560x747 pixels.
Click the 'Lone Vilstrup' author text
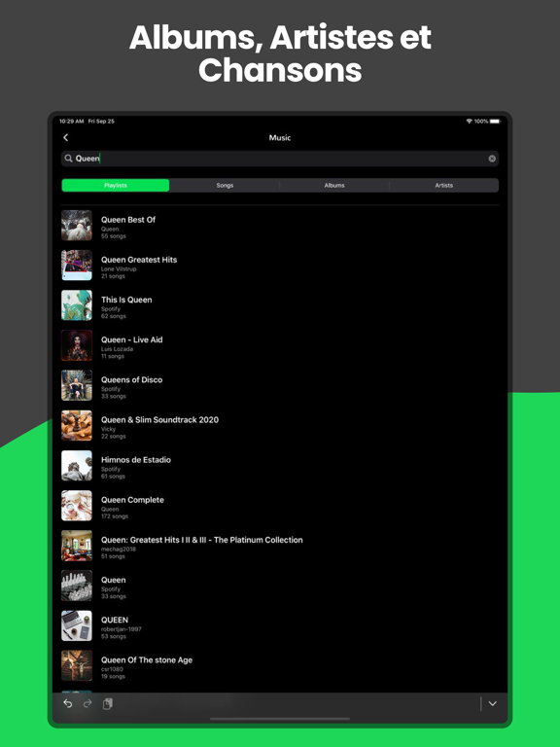click(119, 269)
